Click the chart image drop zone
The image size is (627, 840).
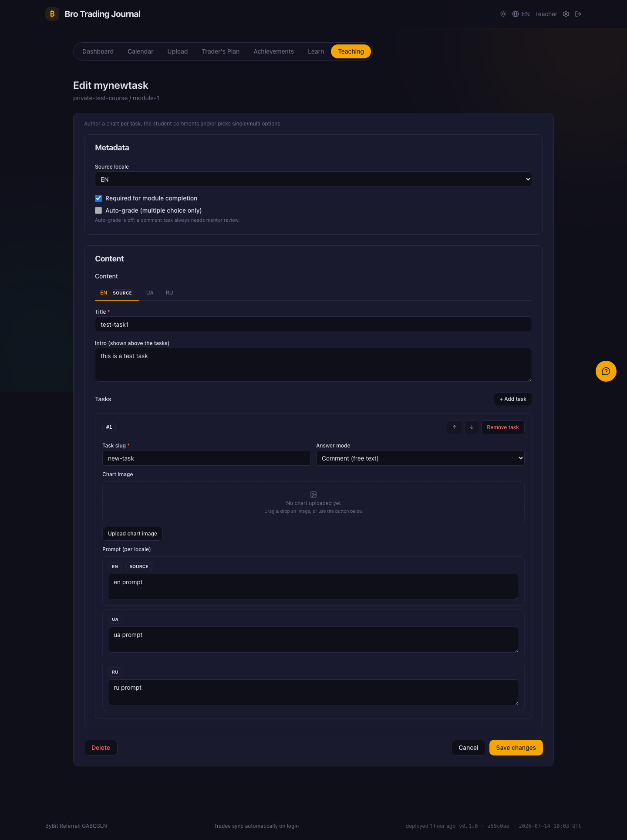click(x=313, y=502)
